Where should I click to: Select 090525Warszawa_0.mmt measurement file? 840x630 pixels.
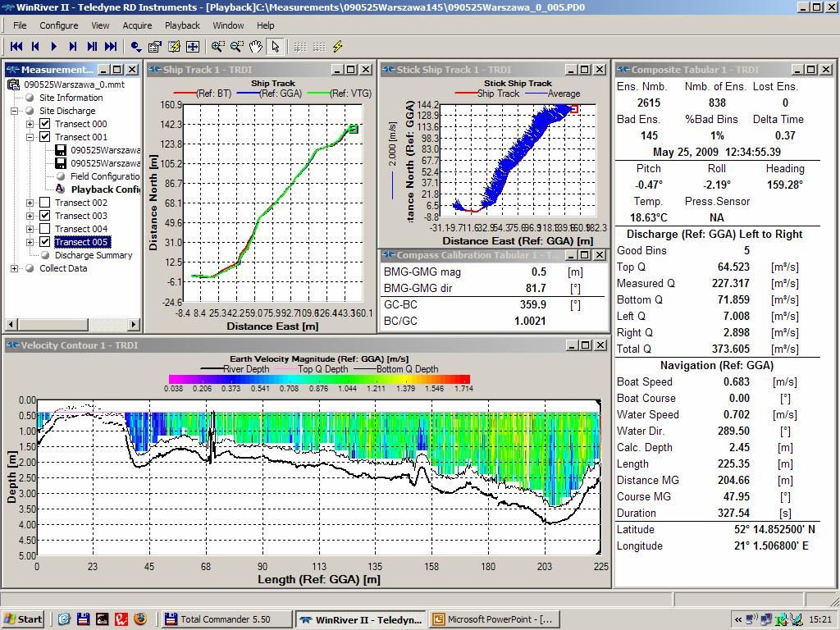[74, 84]
